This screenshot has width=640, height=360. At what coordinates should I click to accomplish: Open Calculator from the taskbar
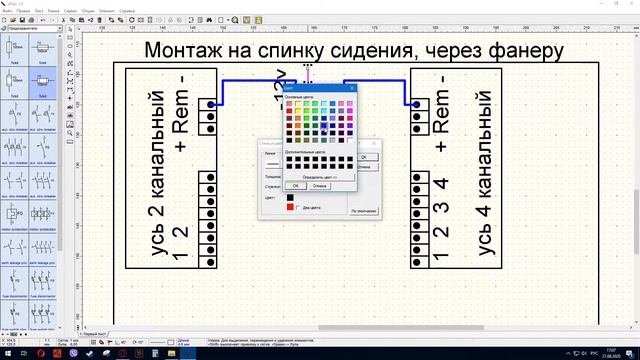tap(155, 353)
